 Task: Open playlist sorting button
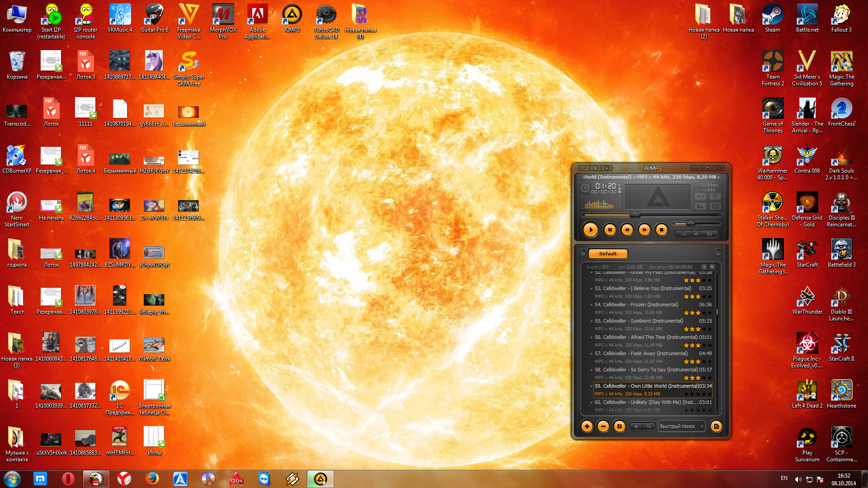coord(637,426)
